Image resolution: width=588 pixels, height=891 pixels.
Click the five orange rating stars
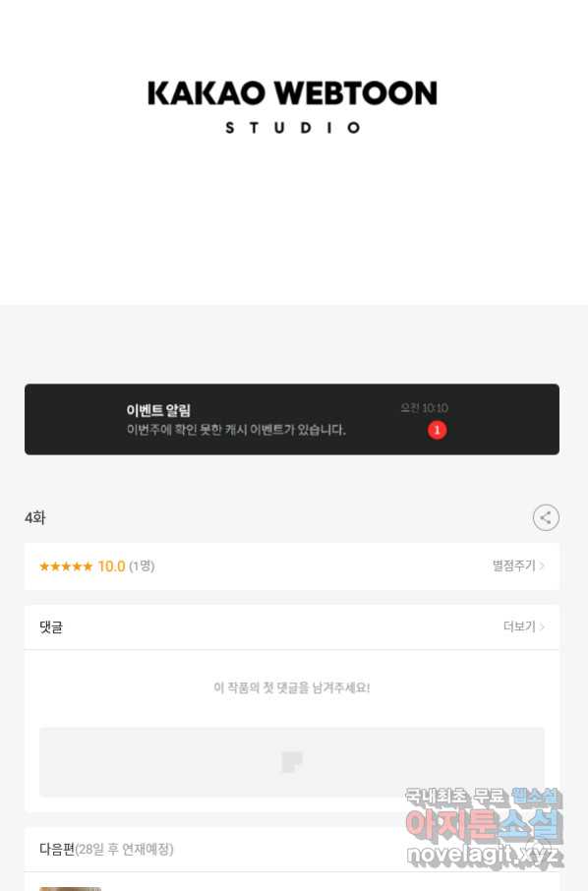click(x=66, y=566)
